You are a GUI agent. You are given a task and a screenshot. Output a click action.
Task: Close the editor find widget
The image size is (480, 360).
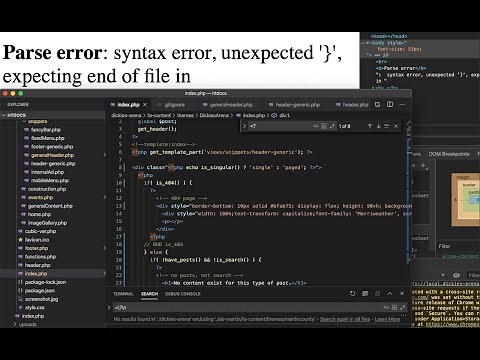point(396,126)
